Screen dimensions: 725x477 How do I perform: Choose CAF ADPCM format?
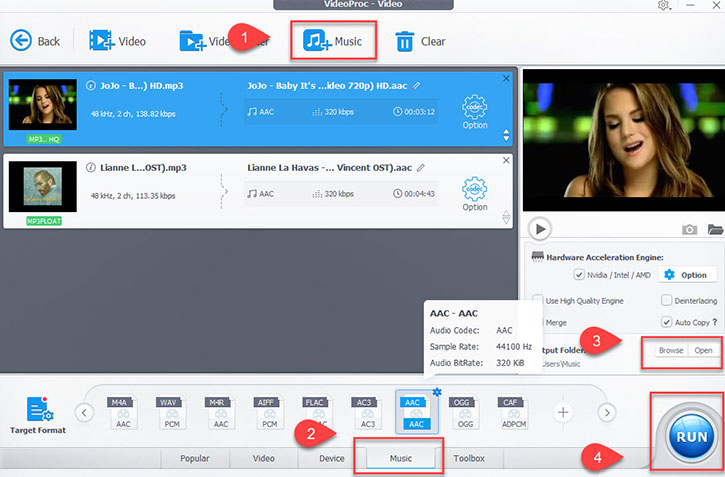[x=513, y=412]
